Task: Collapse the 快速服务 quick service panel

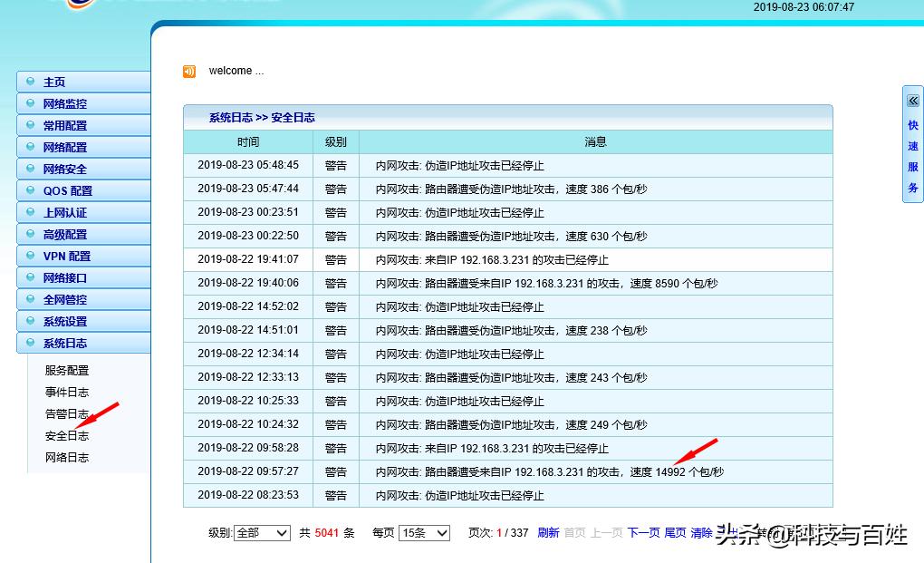Action: [x=913, y=100]
